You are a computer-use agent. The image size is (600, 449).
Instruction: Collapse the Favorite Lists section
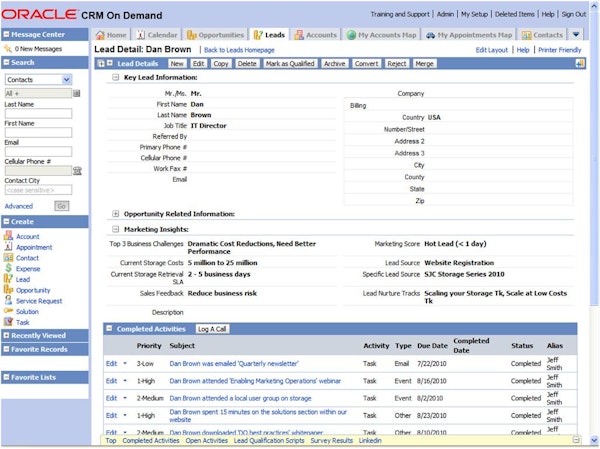(x=6, y=377)
